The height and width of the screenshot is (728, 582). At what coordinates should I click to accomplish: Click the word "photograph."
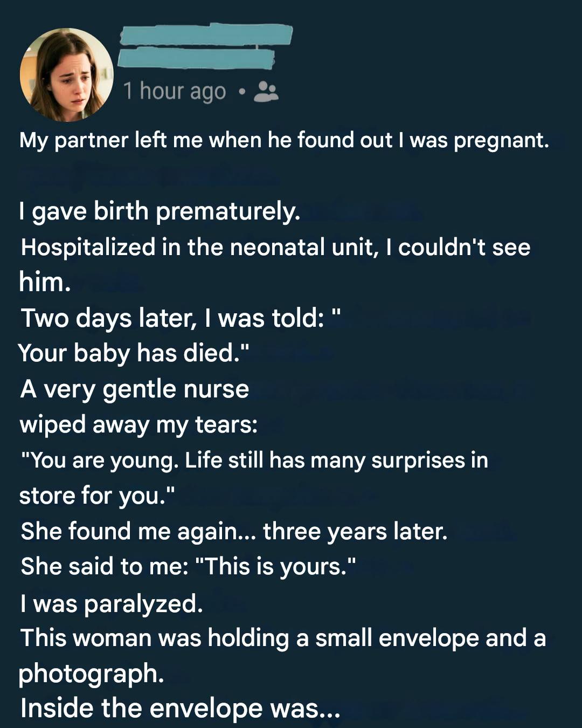point(91,674)
